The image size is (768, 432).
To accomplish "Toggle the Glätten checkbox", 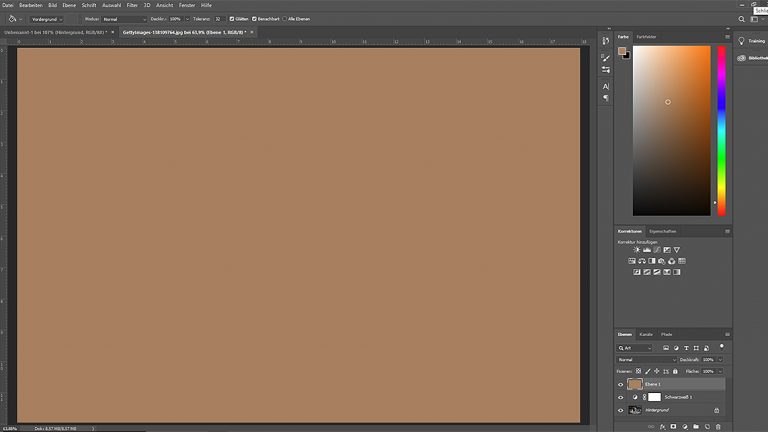I will coord(232,18).
